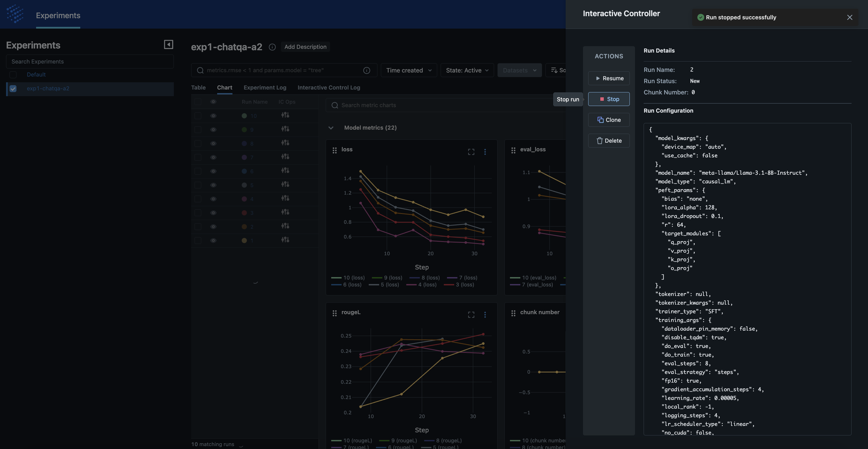The height and width of the screenshot is (449, 868).
Task: Open the rougeL chart options menu
Action: 485,315
